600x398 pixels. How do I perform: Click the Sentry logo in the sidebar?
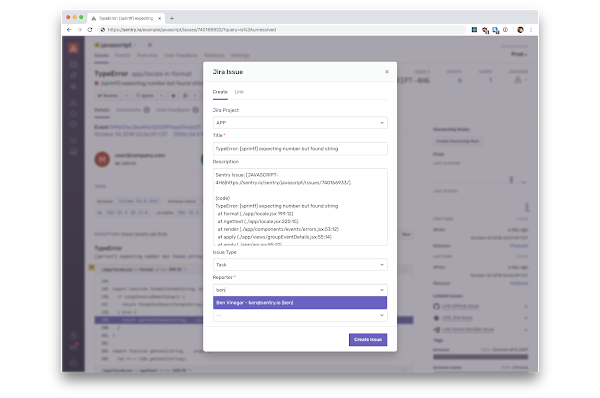coord(73,48)
